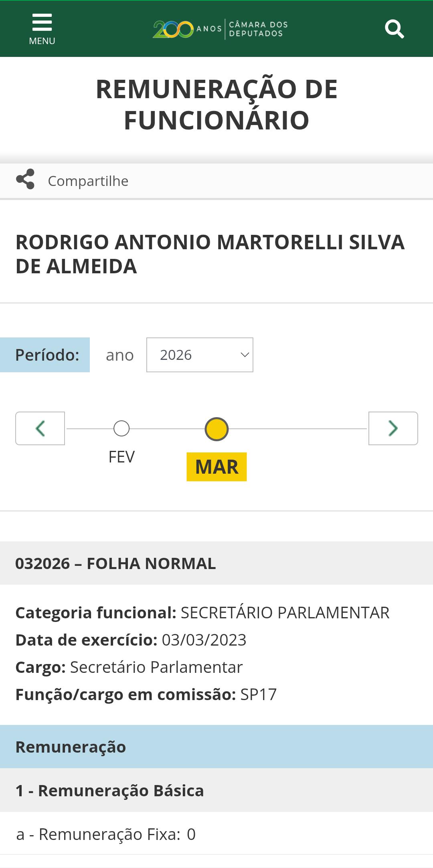Click the 200 anos emblem
The height and width of the screenshot is (868, 433).
173,29
